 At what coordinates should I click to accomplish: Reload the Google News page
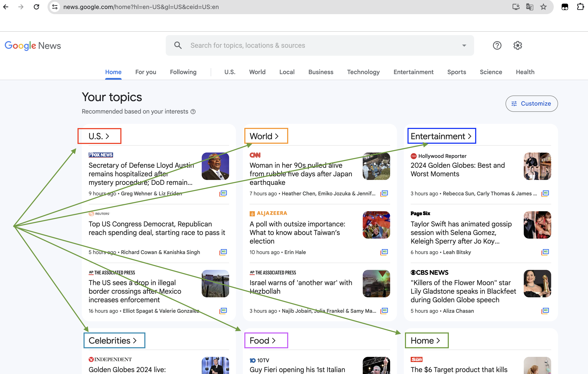click(x=36, y=7)
